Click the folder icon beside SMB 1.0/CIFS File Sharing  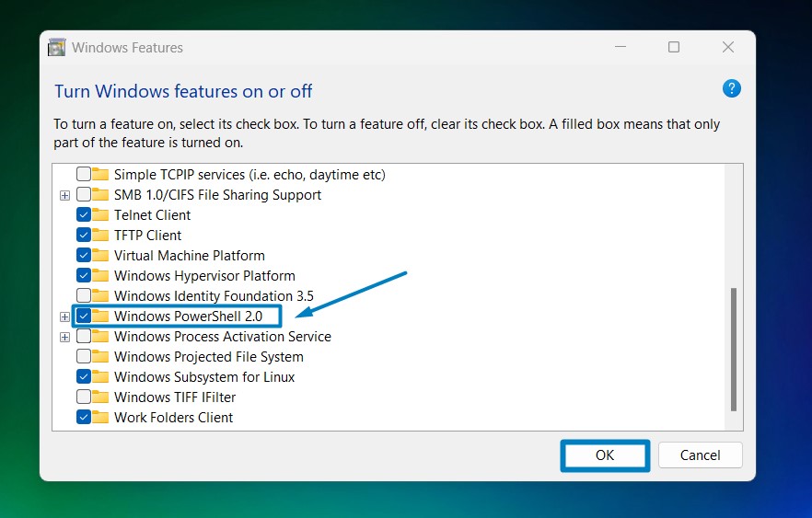click(x=100, y=194)
